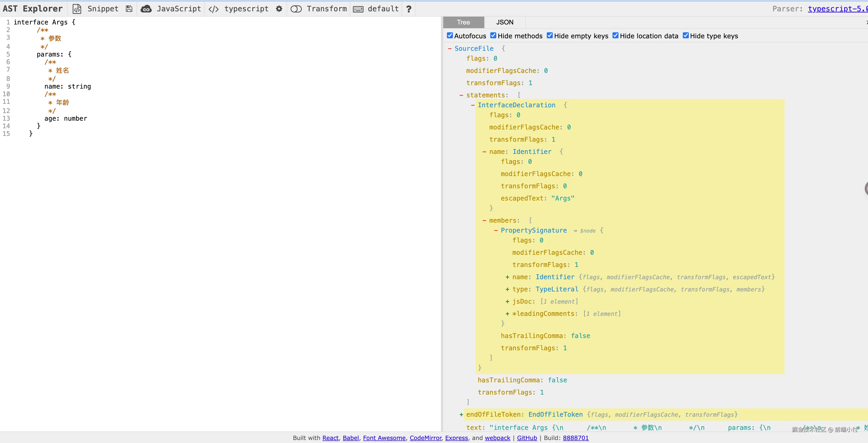Image resolution: width=868 pixels, height=443 pixels.
Task: Expand the type TypeLiteral node
Action: (507, 289)
